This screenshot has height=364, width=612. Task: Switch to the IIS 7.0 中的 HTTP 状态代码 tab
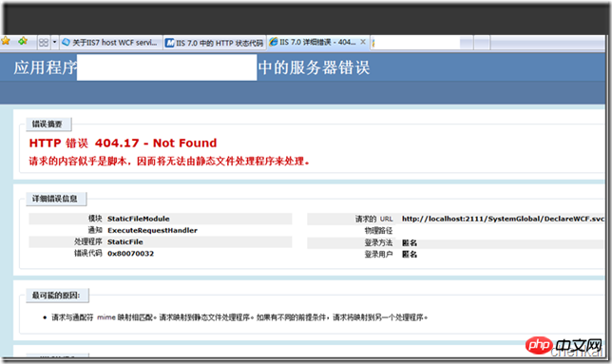click(x=214, y=43)
